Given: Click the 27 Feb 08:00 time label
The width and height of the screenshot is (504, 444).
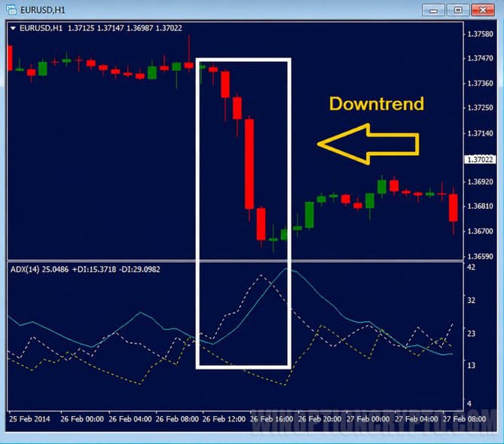Looking at the screenshot, I should [x=465, y=419].
